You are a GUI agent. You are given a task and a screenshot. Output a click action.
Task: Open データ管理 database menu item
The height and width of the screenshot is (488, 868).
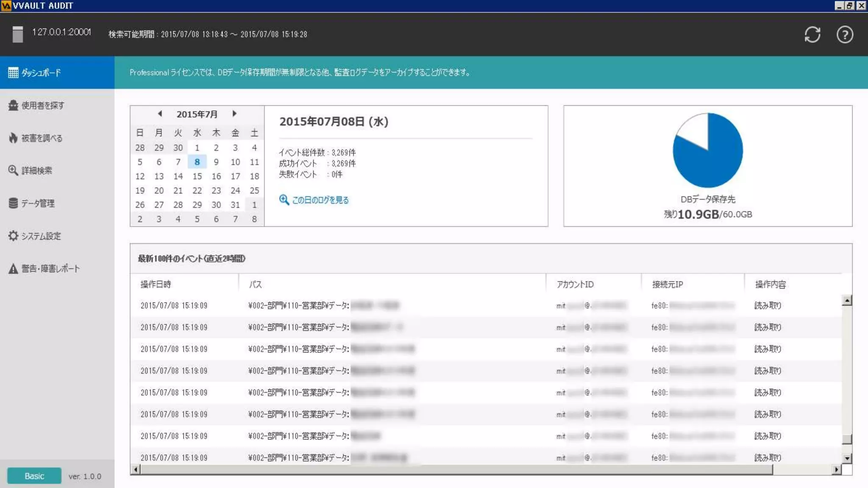[13, 203]
